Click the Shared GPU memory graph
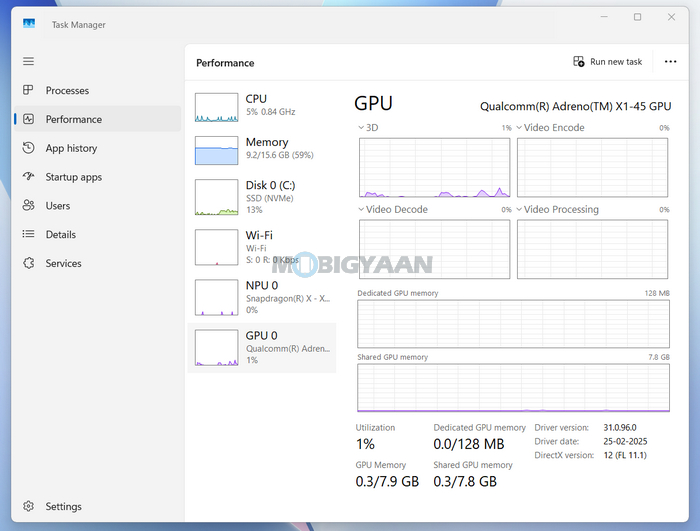The height and width of the screenshot is (531, 700). tap(513, 388)
